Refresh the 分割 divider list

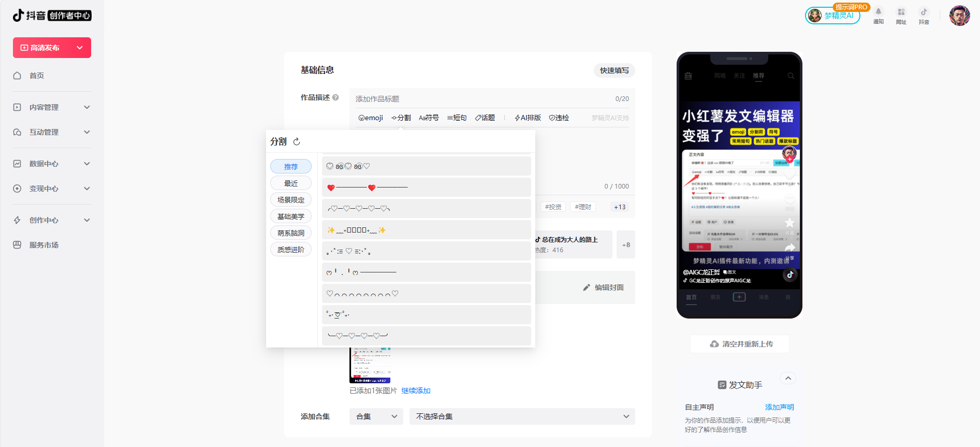pyautogui.click(x=297, y=141)
